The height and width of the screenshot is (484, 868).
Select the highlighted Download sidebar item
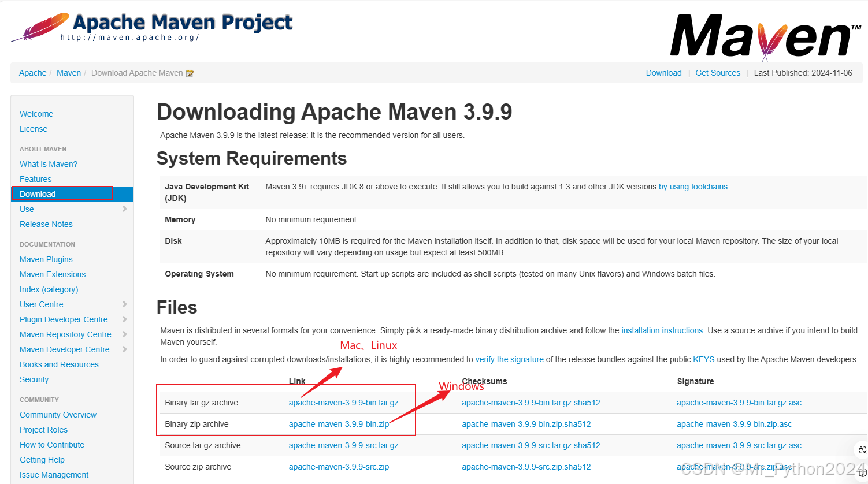tap(72, 194)
